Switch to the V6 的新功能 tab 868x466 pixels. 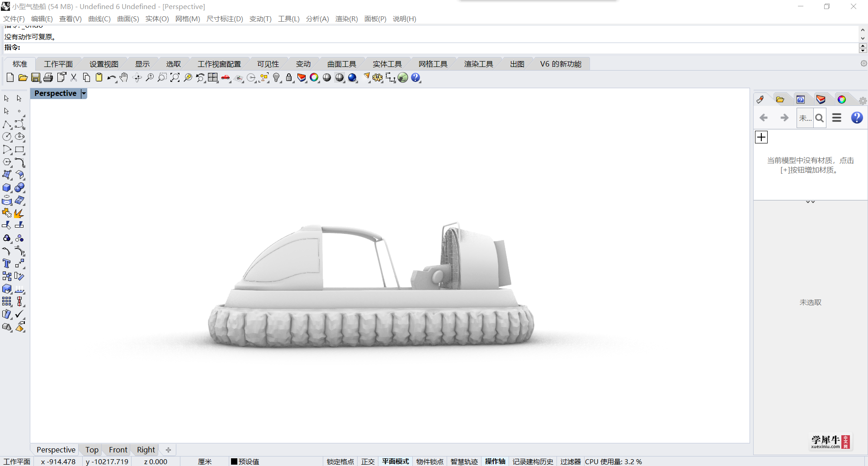click(x=561, y=64)
